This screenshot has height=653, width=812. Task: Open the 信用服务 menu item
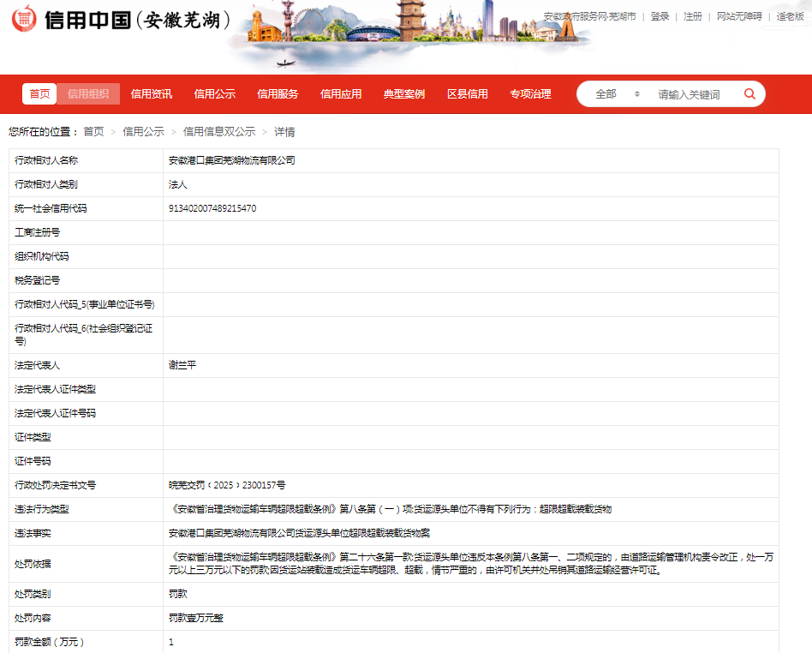[x=278, y=94]
